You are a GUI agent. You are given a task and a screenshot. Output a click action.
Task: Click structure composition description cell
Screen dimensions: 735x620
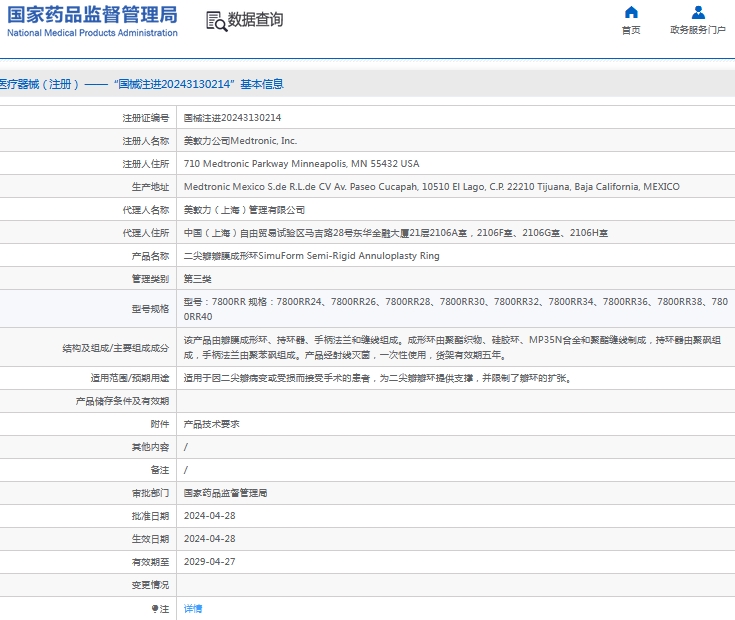click(456, 347)
